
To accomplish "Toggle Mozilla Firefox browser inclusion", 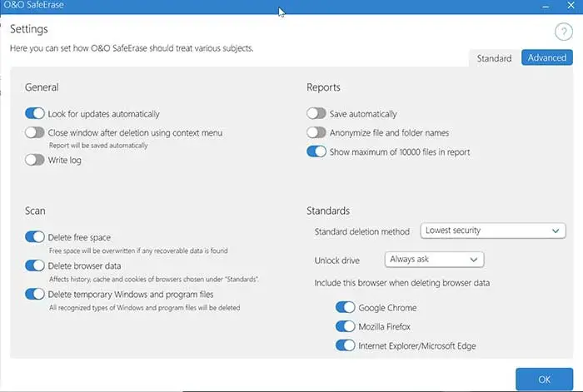I will (345, 327).
